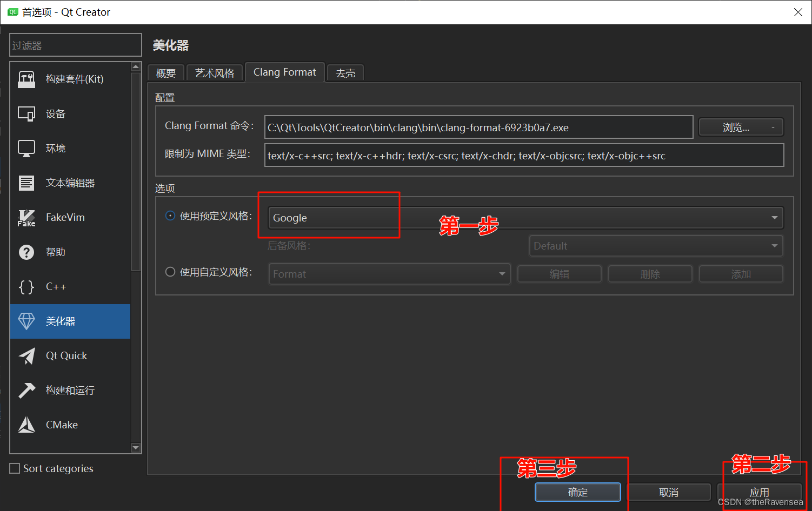Switch to the 去壳 tab

pyautogui.click(x=345, y=73)
